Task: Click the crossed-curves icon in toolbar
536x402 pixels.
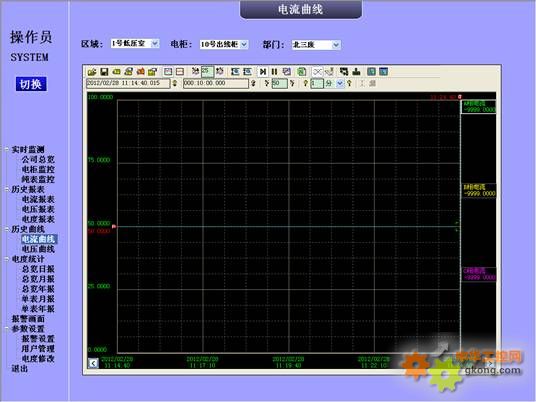Action: pos(318,71)
